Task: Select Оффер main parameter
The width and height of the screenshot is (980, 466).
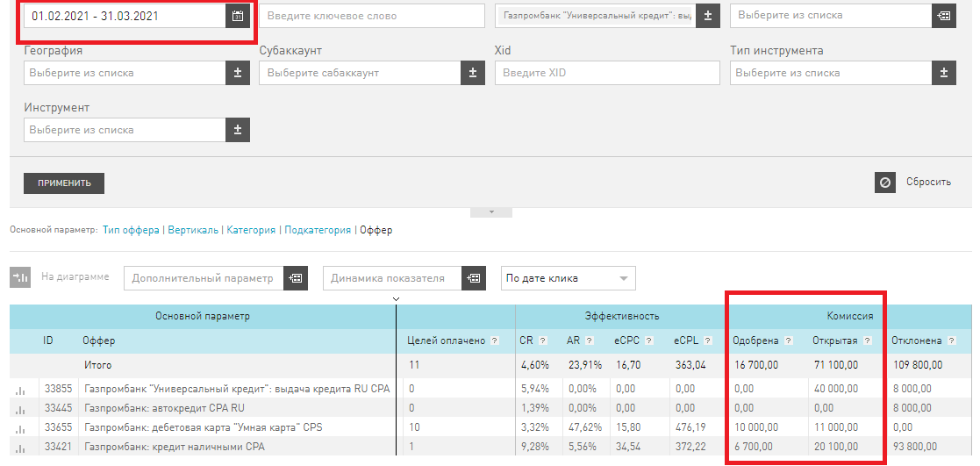Action: (x=376, y=230)
